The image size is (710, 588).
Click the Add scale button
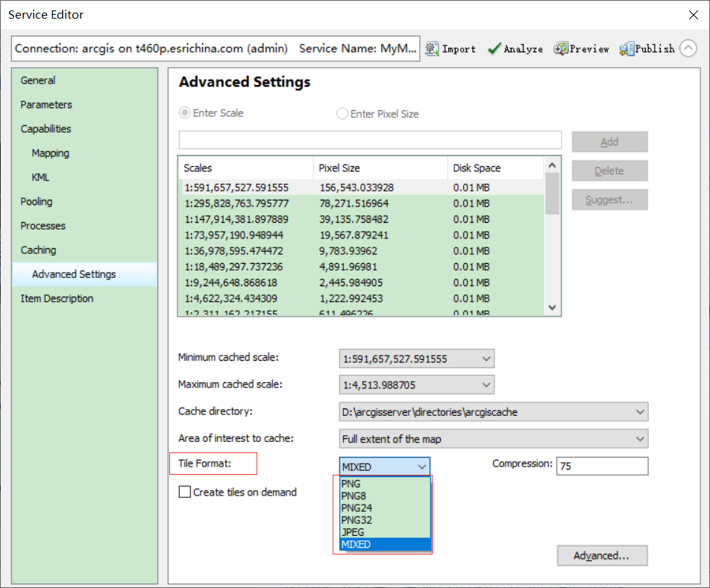click(x=609, y=142)
